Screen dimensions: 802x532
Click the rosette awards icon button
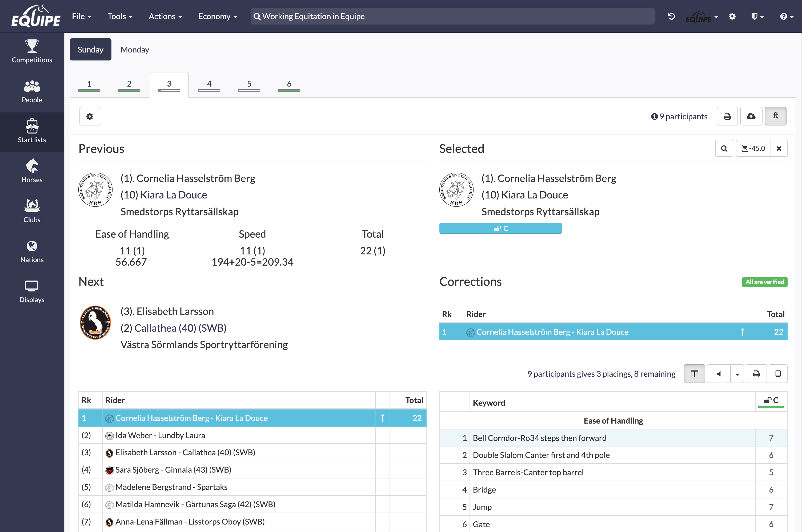click(775, 116)
